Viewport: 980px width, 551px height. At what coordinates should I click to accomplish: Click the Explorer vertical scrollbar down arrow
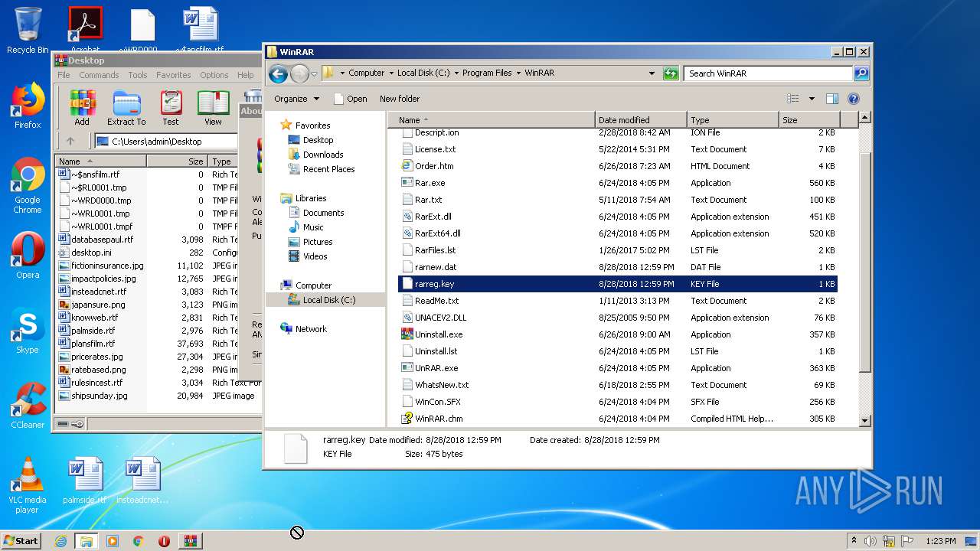point(865,420)
